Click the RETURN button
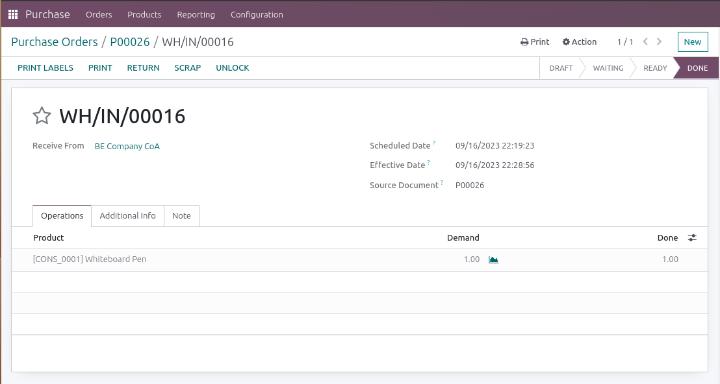 coord(143,68)
